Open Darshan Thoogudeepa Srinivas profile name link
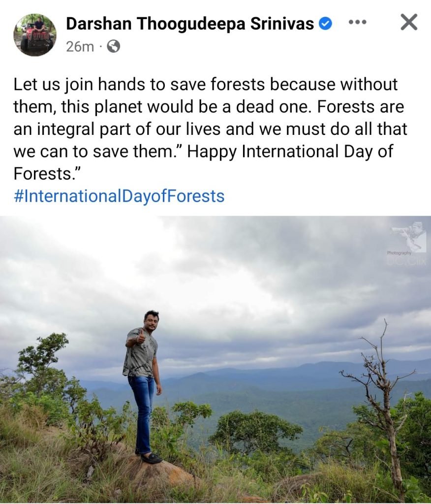431x504 pixels. (x=189, y=24)
